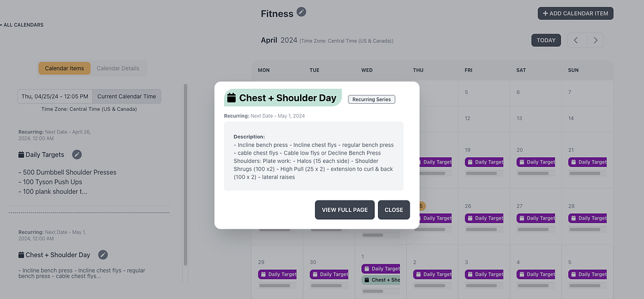The width and height of the screenshot is (644, 299).
Task: Open the date-time picker field
Action: pyautogui.click(x=55, y=96)
